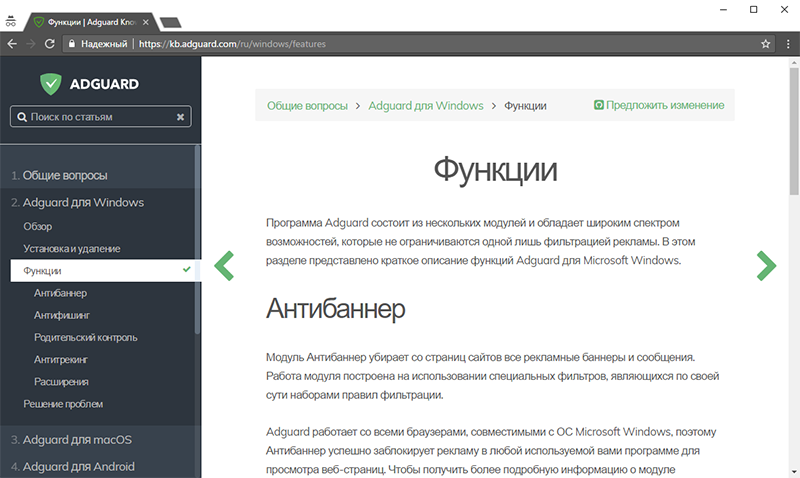The width and height of the screenshot is (800, 478).
Task: Jump to Антибаннер sidebar subsection
Action: (x=60, y=293)
